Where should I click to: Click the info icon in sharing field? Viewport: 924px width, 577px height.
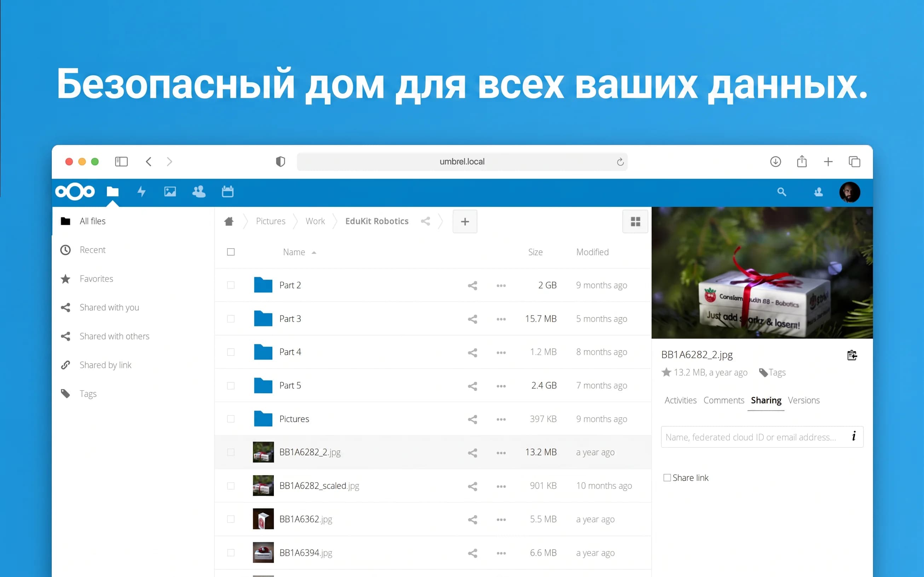pos(854,436)
